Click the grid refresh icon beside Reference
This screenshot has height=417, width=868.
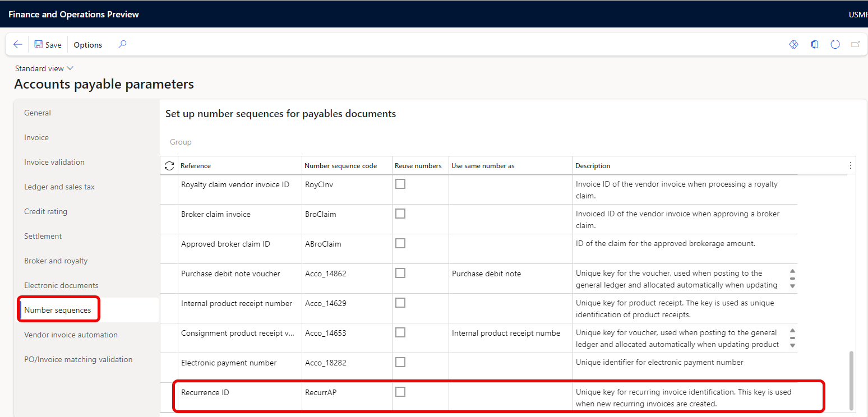pyautogui.click(x=169, y=166)
